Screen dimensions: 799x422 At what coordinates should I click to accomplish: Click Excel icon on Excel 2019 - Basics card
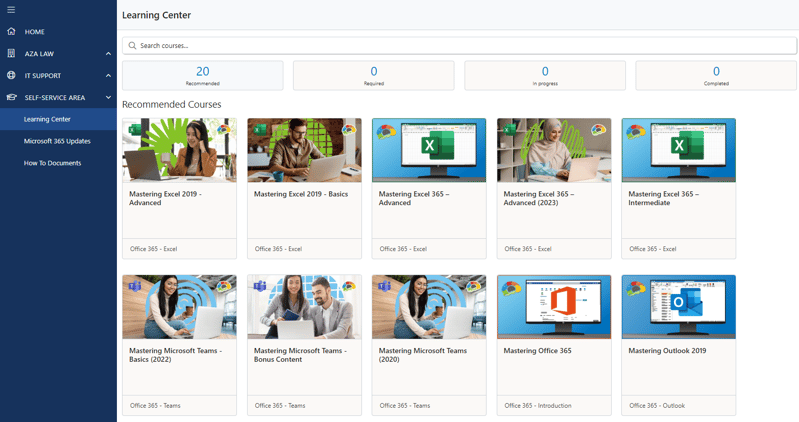tap(259, 129)
